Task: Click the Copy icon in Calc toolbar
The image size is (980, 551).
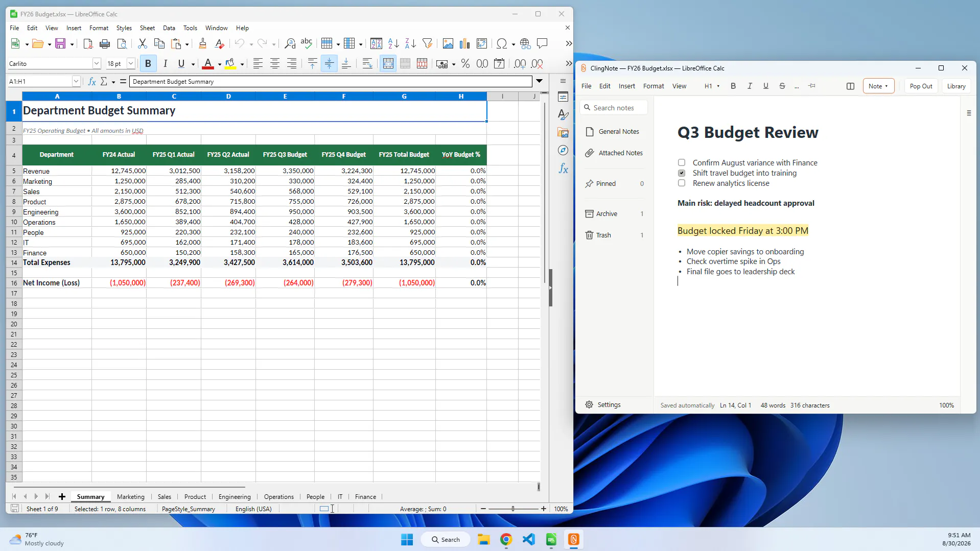Action: (x=159, y=43)
